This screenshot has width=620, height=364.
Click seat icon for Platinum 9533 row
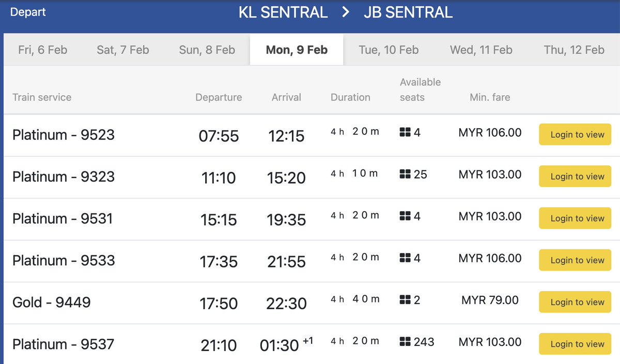405,258
